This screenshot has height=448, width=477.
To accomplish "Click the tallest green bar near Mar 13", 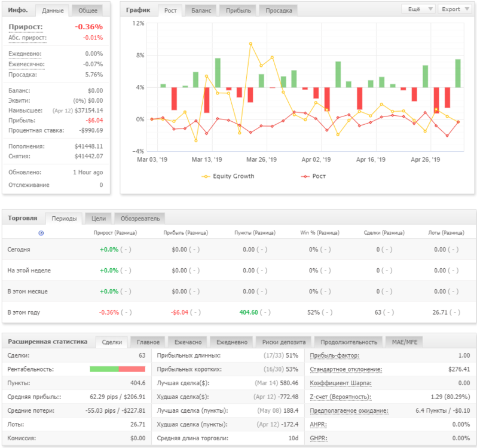I will pos(218,73).
